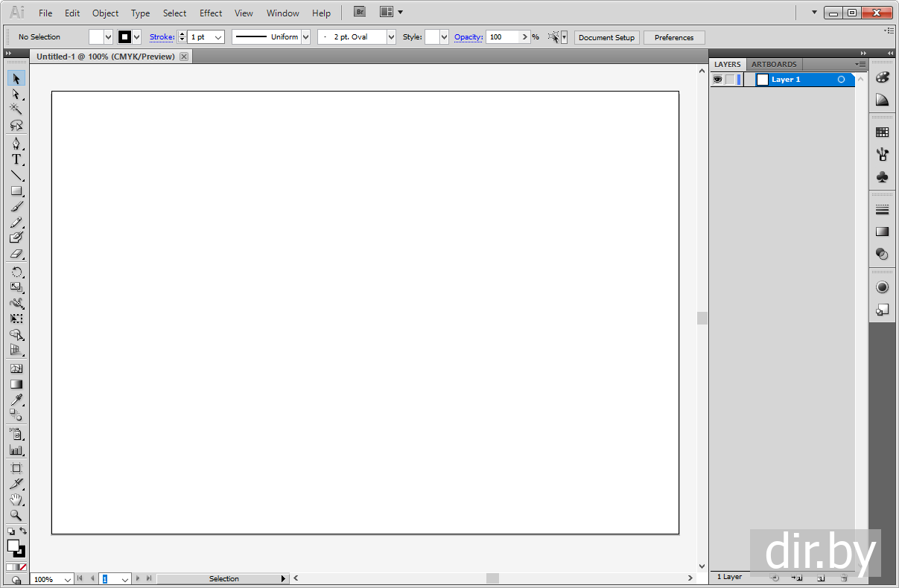Click the stroke color swatch in control bar

[x=124, y=37]
